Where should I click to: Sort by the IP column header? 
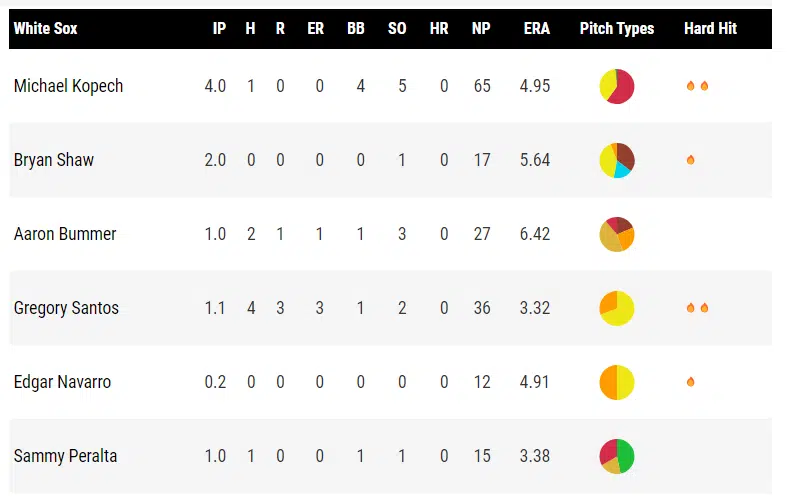click(x=219, y=29)
